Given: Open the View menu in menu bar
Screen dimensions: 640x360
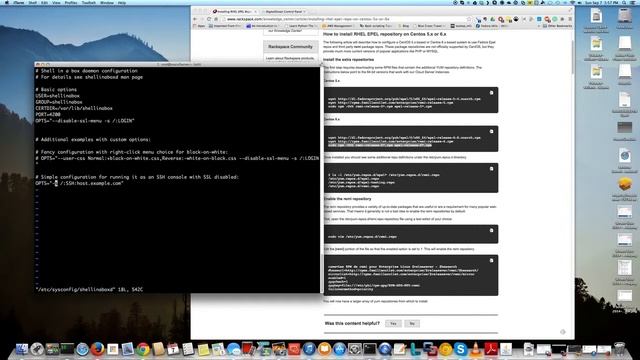Looking at the screenshot, I should [56, 2].
